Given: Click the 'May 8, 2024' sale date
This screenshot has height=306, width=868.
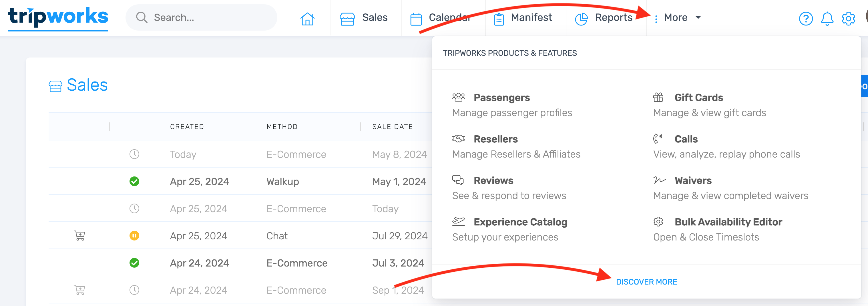Looking at the screenshot, I should [x=399, y=154].
